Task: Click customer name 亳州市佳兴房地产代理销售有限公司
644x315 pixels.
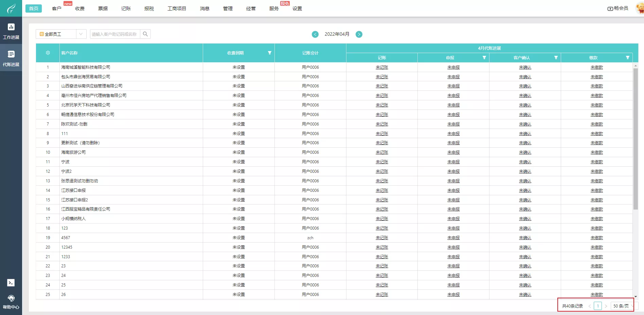Action: (x=94, y=96)
